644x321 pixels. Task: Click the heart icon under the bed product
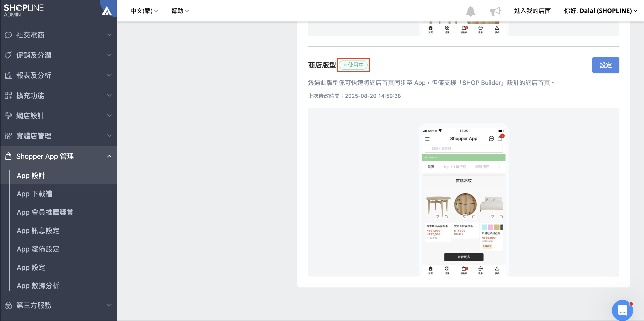pyautogui.click(x=492, y=216)
